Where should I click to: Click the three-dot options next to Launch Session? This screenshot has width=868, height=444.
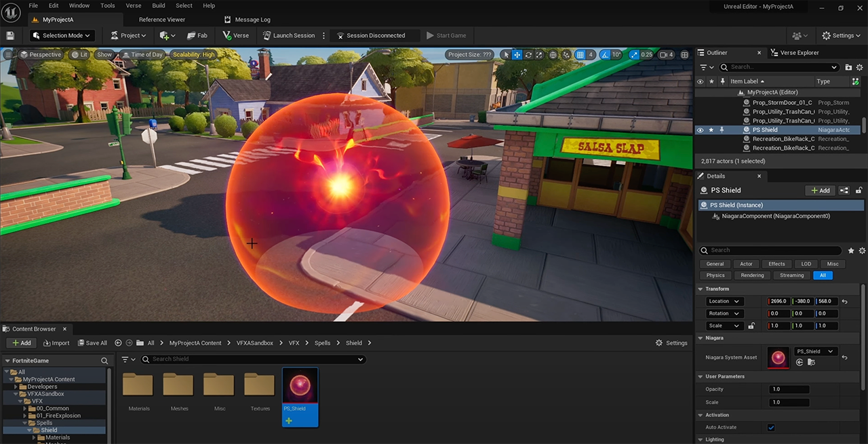(x=323, y=35)
